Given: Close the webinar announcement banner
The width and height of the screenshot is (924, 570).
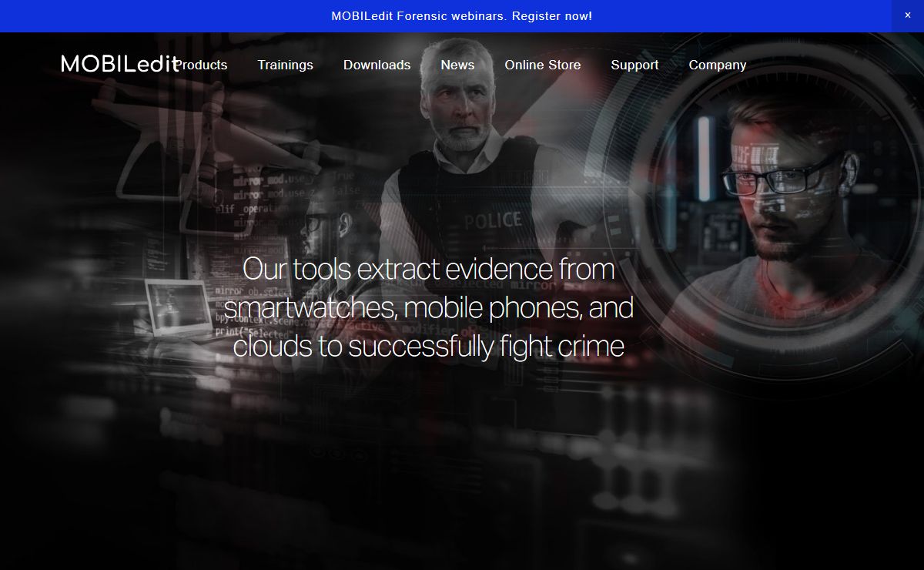Looking at the screenshot, I should 907,15.
